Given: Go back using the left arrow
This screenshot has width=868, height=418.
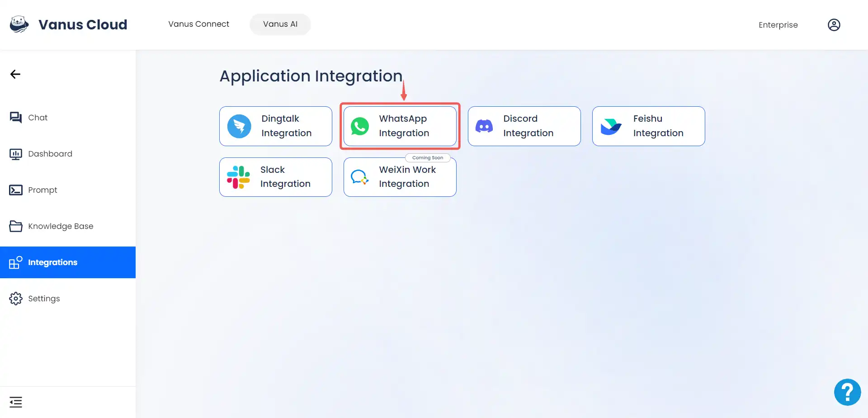Looking at the screenshot, I should pos(15,74).
